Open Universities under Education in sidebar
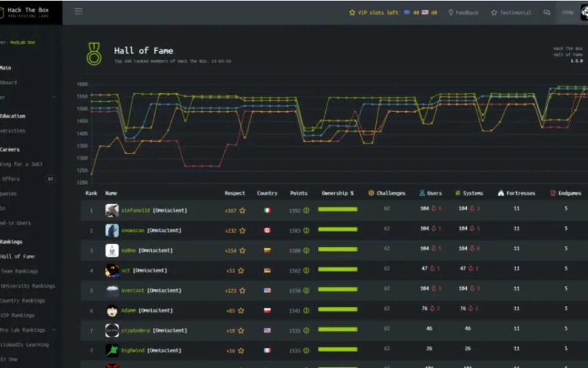 (13, 131)
